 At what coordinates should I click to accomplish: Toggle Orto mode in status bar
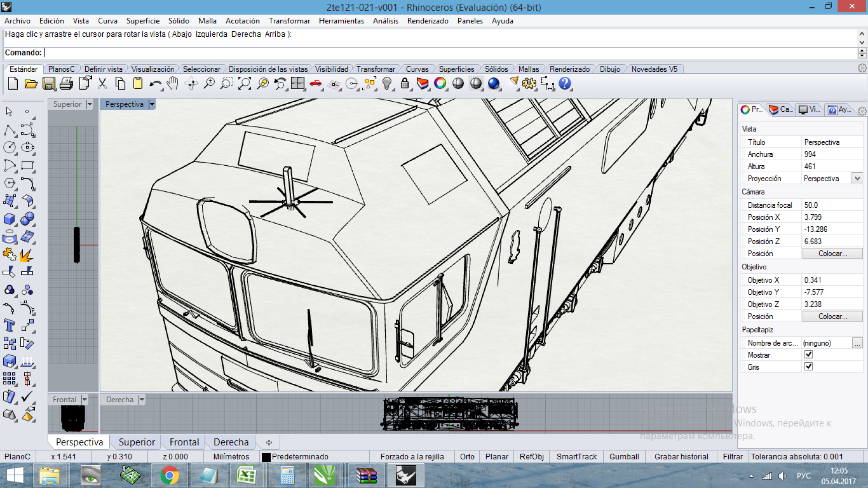(x=467, y=457)
